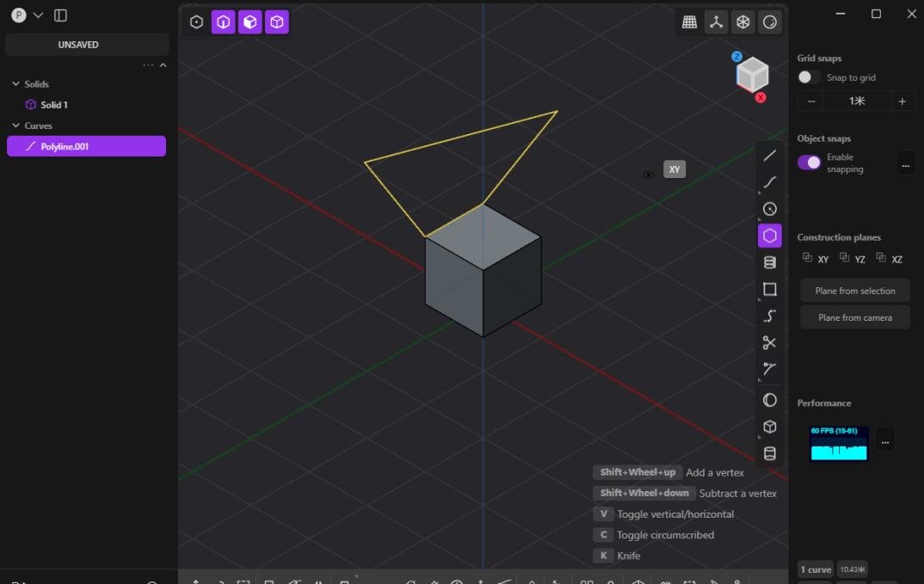This screenshot has height=584, width=924.
Task: Toggle the viewport grid display
Action: pos(689,22)
